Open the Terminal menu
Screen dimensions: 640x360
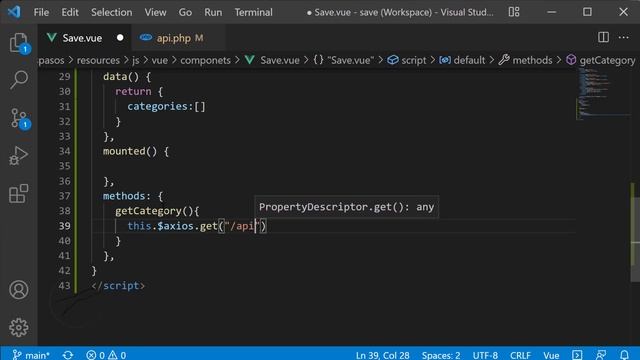tap(253, 12)
